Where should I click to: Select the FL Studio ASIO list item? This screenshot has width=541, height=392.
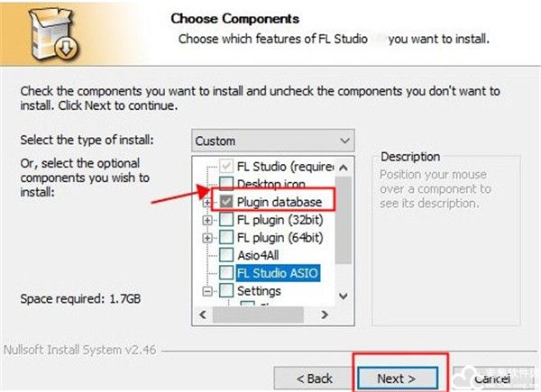tap(278, 273)
